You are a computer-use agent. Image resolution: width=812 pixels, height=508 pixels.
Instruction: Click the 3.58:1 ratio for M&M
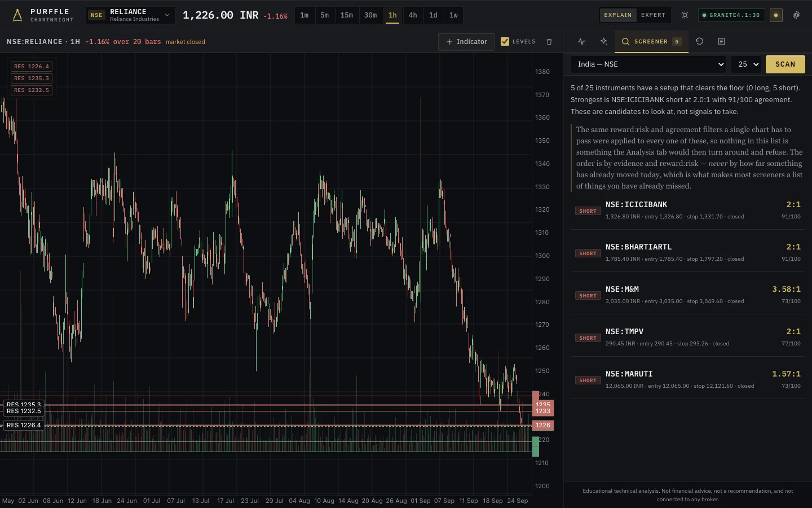[786, 289]
